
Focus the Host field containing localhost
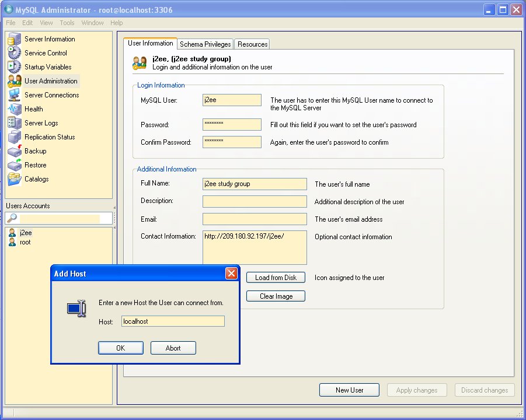tap(173, 321)
